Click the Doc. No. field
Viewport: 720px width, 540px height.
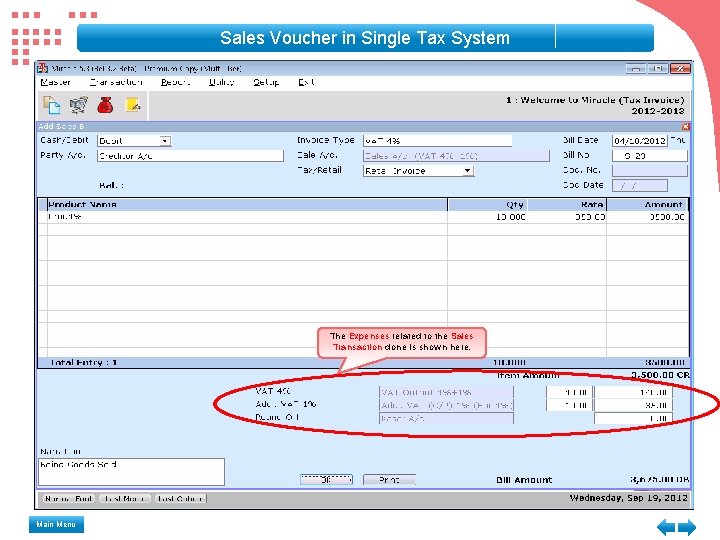point(649,171)
